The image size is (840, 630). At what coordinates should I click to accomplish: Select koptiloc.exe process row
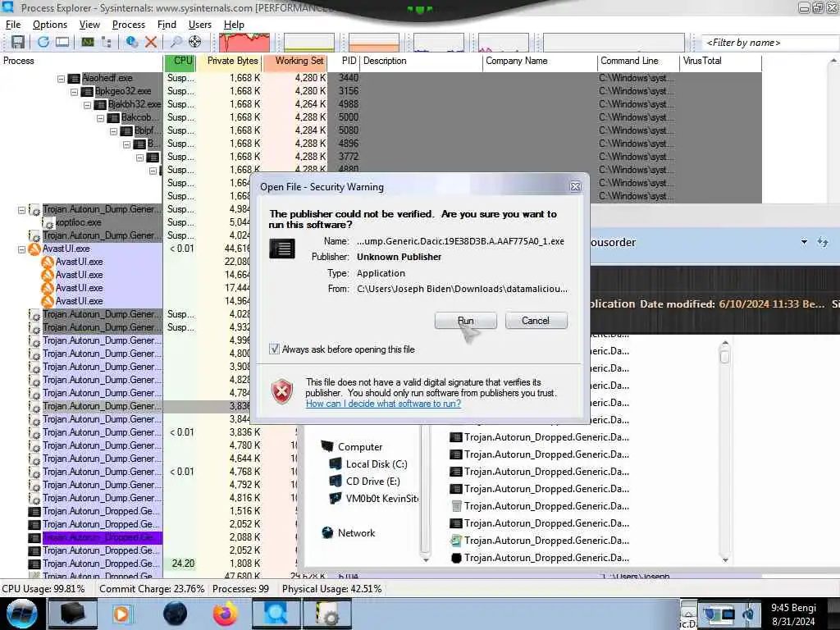pyautogui.click(x=79, y=222)
